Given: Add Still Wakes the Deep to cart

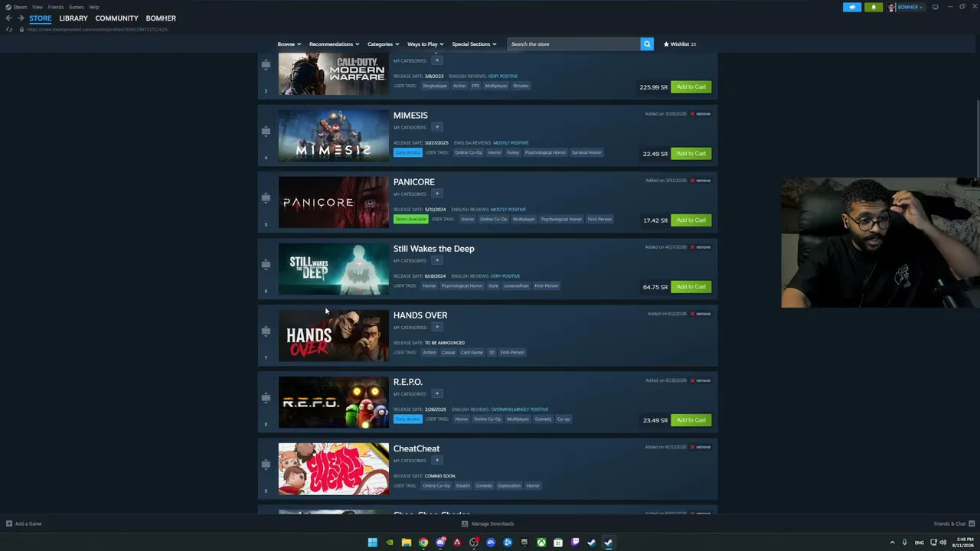Looking at the screenshot, I should 691,286.
